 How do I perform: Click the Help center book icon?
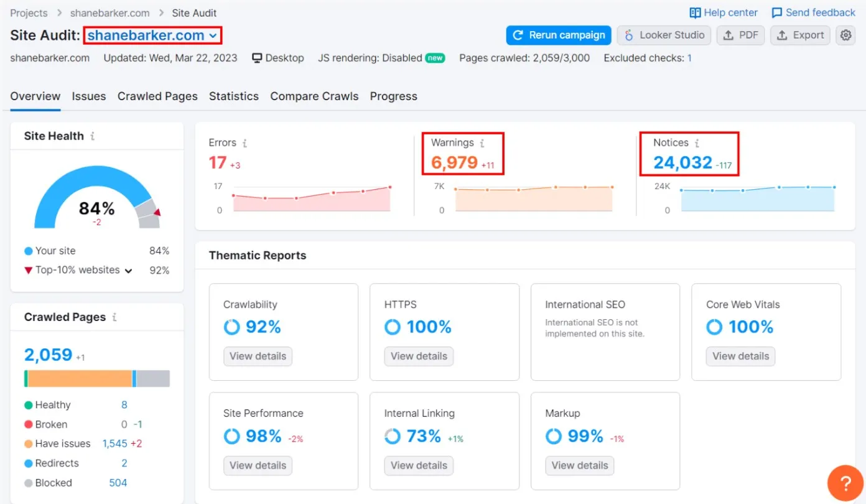(696, 12)
